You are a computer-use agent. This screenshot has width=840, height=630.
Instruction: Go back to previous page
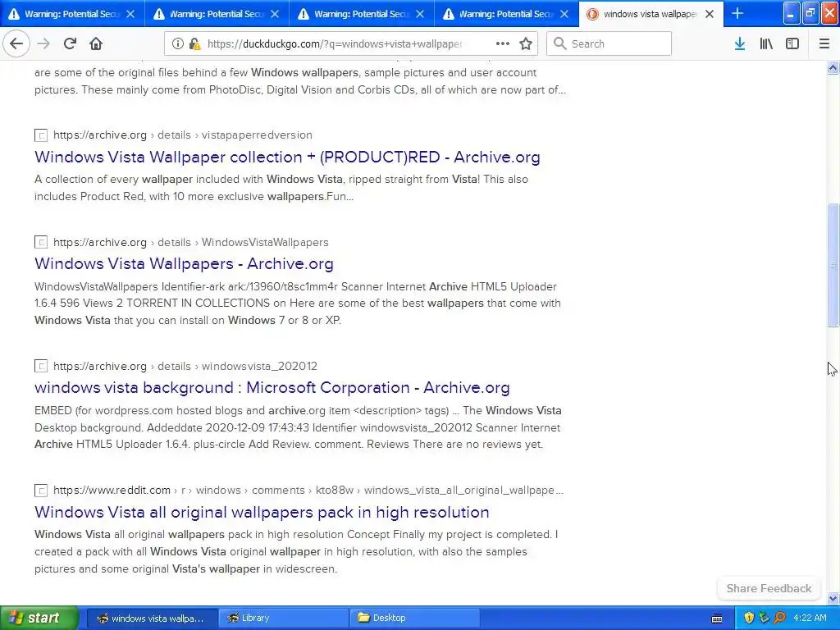[x=16, y=43]
